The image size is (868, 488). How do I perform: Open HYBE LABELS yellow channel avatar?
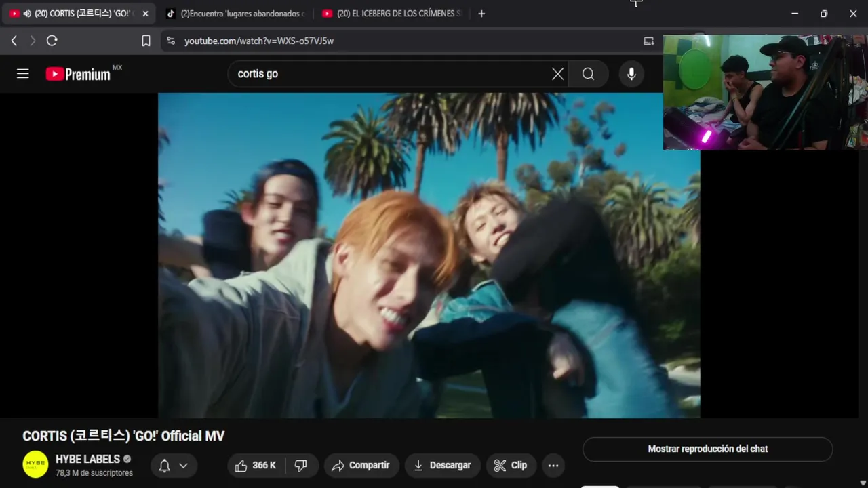click(35, 465)
